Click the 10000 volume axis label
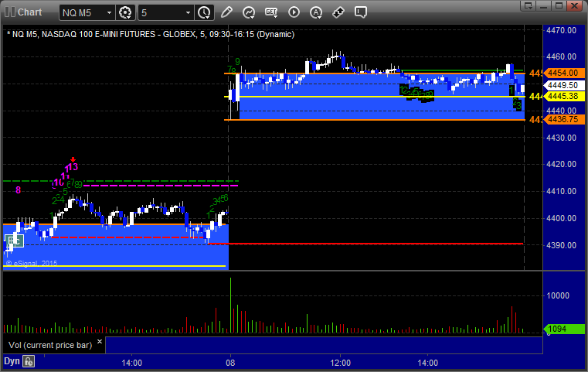 point(558,295)
